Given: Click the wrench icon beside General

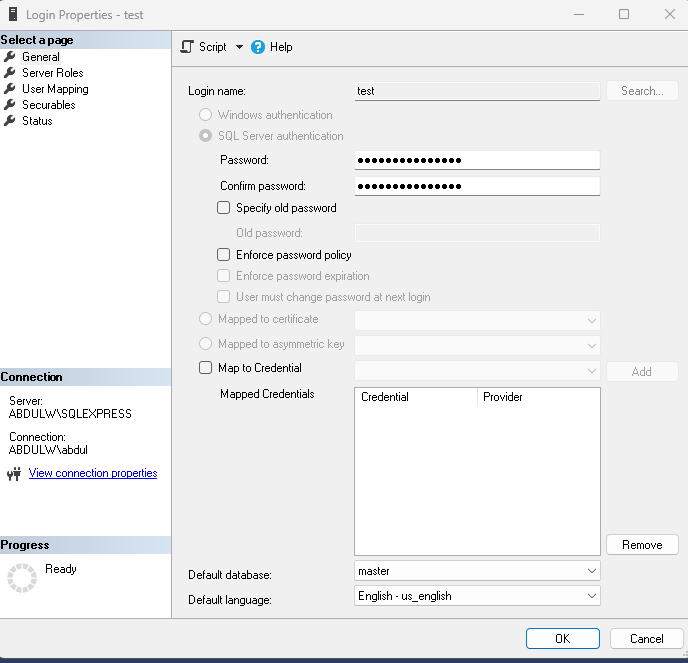Looking at the screenshot, I should [x=11, y=57].
